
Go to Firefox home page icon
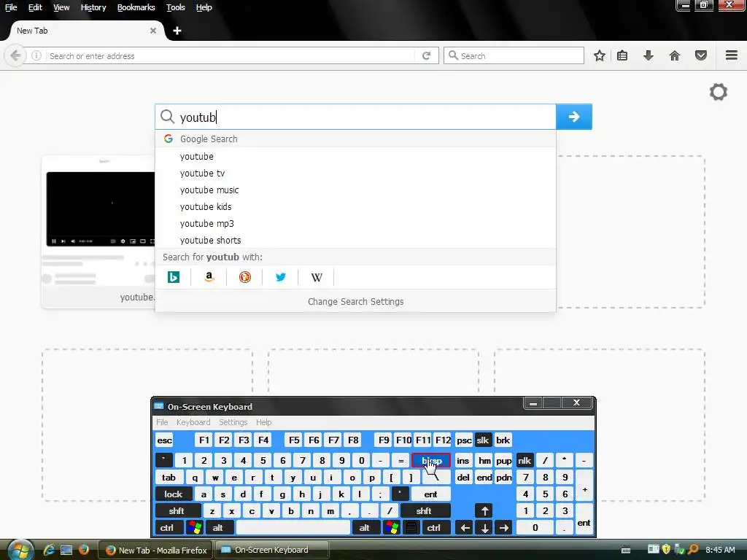[674, 55]
